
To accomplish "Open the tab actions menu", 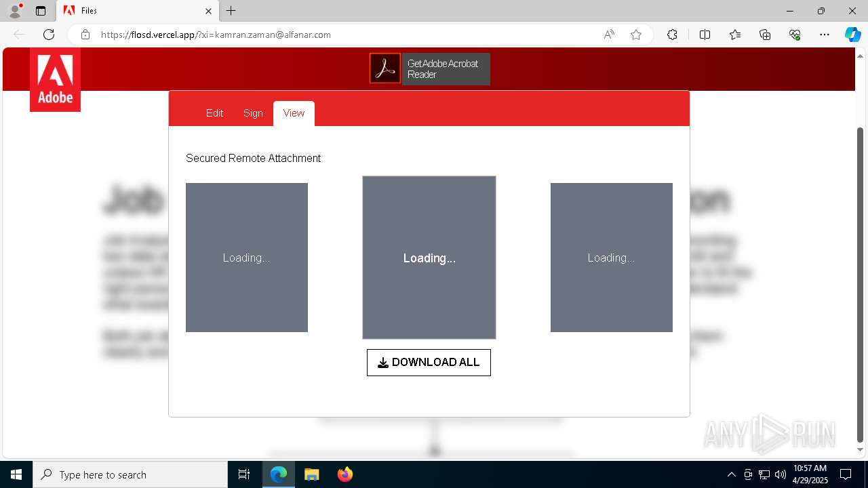I will [41, 11].
